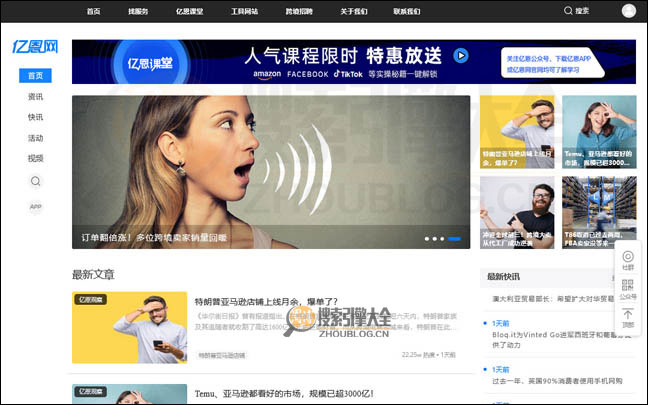
Task: Open the 社群 community floating icon
Action: point(628,259)
